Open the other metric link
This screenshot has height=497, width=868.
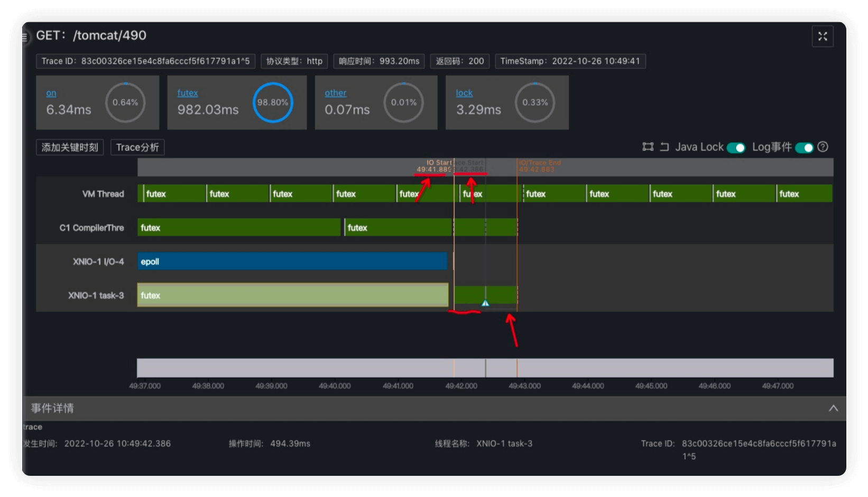(336, 93)
